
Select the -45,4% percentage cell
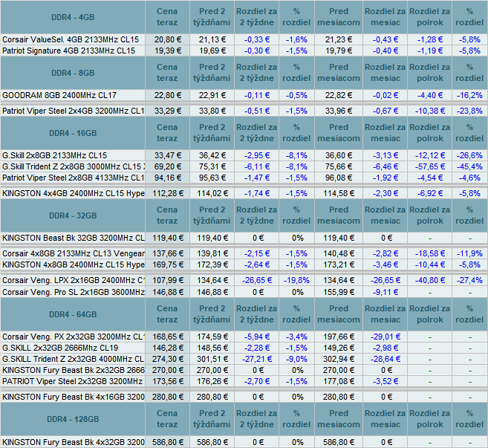tap(469, 166)
